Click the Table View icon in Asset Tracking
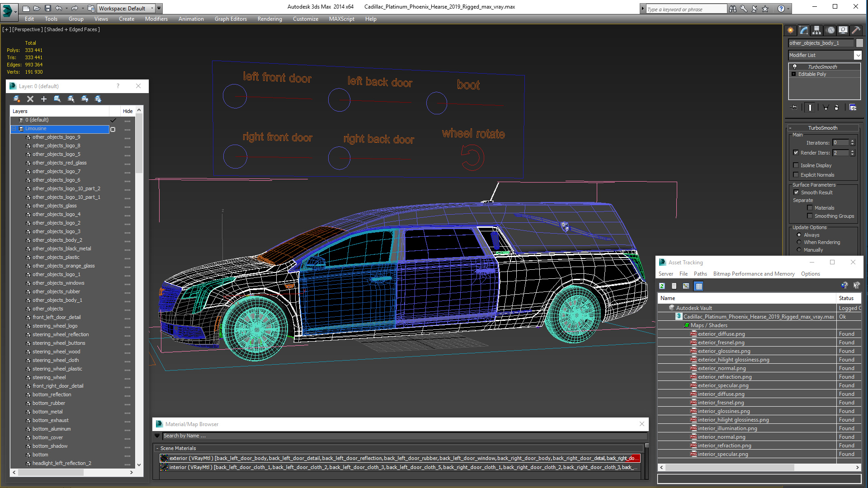This screenshot has height=488, width=868. click(699, 286)
